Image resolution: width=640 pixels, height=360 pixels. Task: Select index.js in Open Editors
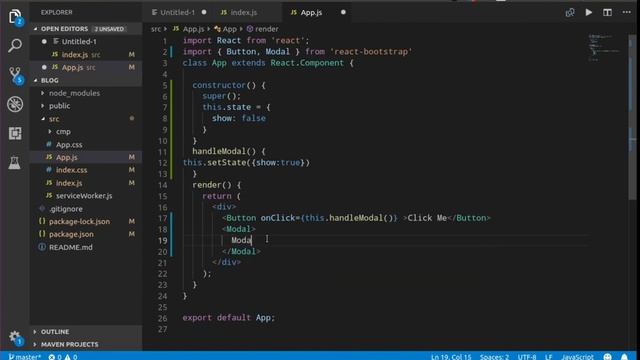click(x=76, y=54)
